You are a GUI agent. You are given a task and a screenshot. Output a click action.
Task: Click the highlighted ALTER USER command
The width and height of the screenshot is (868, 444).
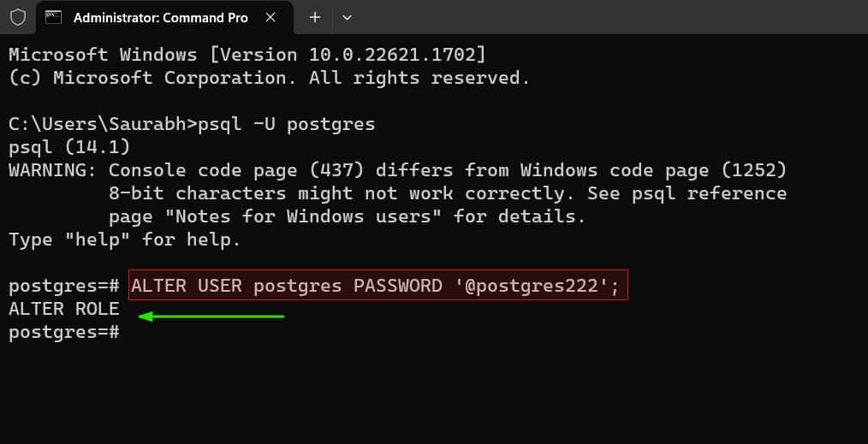(x=378, y=285)
